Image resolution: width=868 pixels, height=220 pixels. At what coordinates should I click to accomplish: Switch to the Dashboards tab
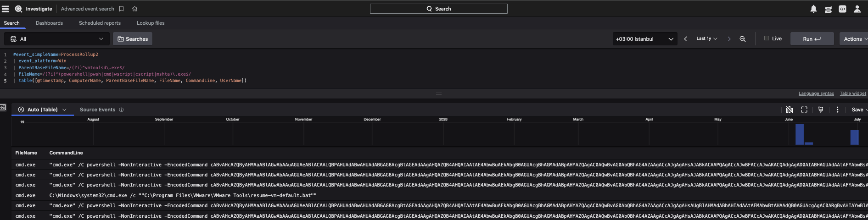[49, 23]
